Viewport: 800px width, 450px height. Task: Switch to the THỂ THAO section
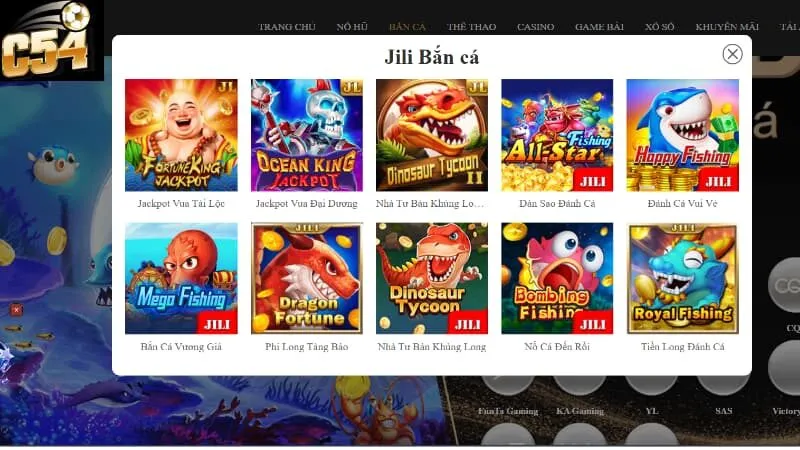coord(471,27)
